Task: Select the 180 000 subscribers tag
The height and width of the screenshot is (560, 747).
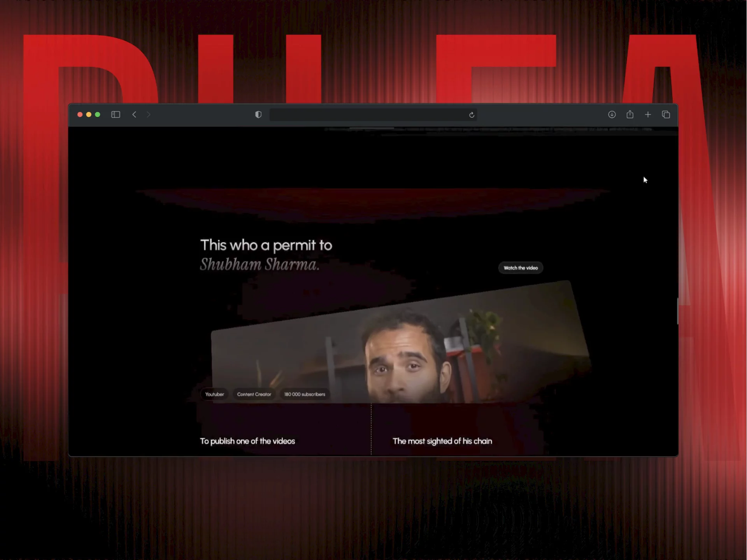Action: coord(305,394)
